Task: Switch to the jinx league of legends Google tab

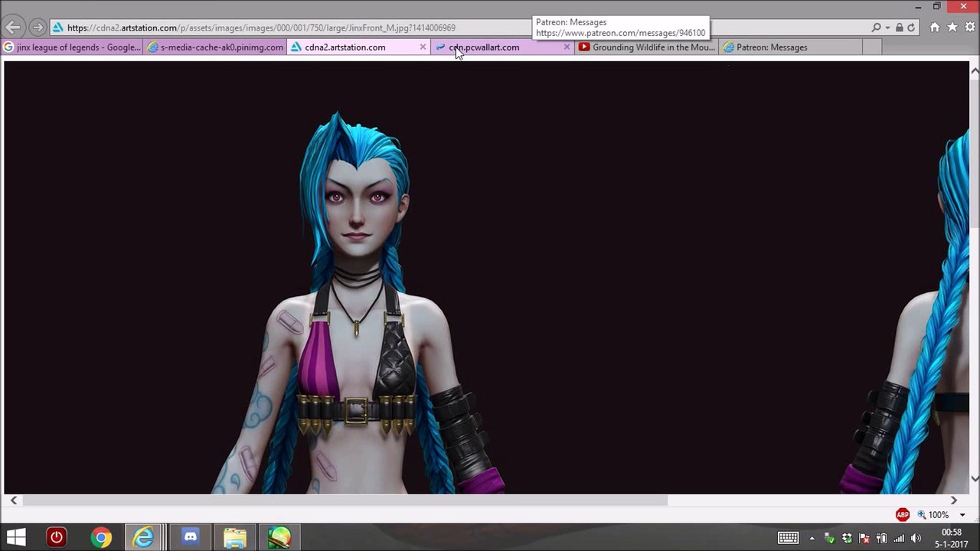Action: point(72,47)
